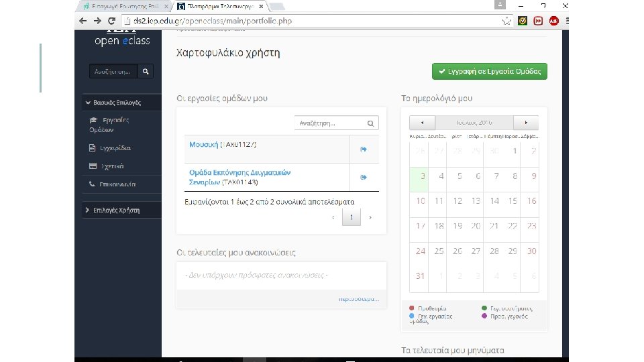Image resolution: width=644 pixels, height=362 pixels.
Task: Reload the page with the refresh icon
Action: pyautogui.click(x=112, y=21)
